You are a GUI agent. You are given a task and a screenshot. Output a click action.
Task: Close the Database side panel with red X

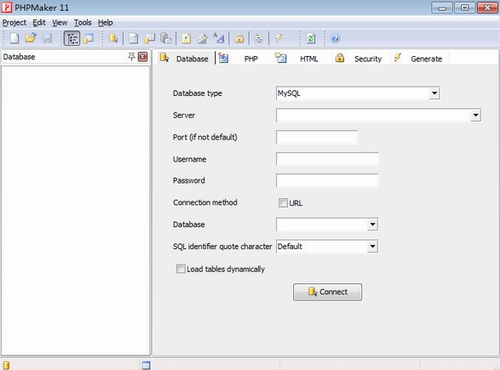pyautogui.click(x=143, y=57)
